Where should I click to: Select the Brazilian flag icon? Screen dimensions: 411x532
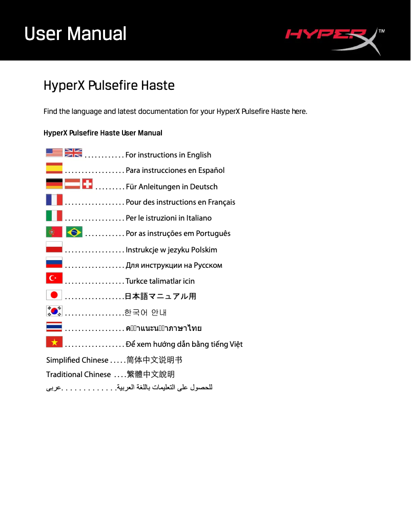coord(73,231)
